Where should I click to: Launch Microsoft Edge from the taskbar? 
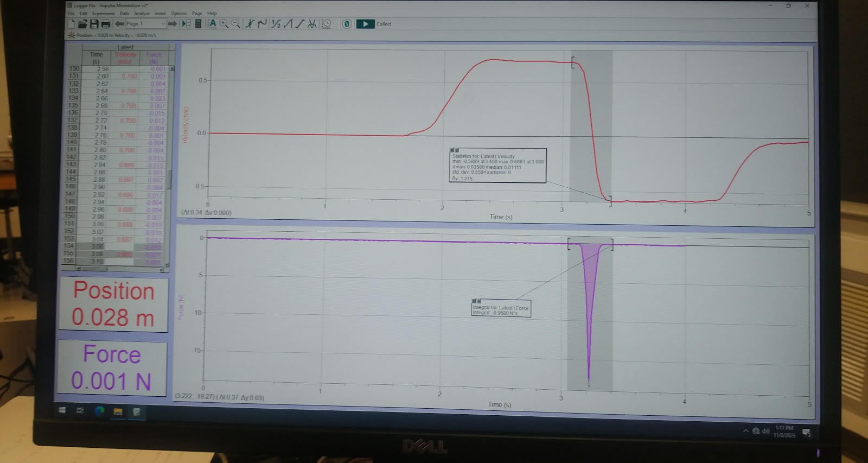99,411
